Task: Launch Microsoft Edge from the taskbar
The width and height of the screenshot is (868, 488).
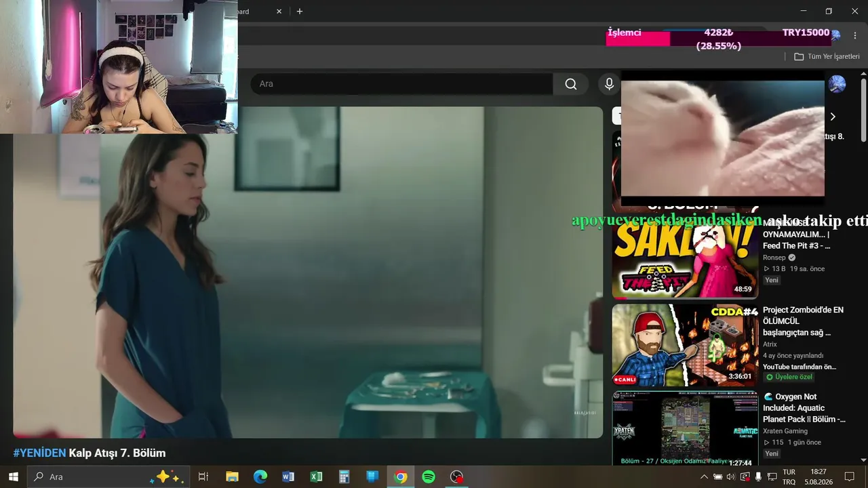Action: (x=260, y=477)
